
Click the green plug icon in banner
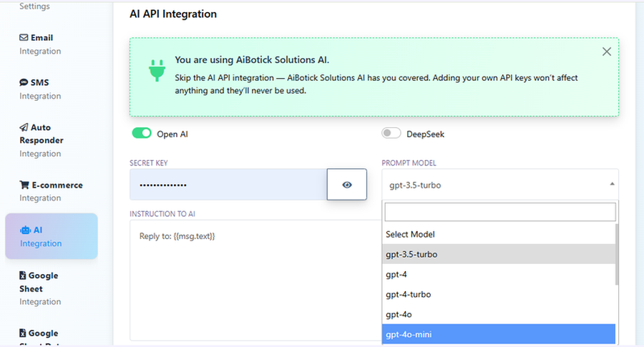156,69
